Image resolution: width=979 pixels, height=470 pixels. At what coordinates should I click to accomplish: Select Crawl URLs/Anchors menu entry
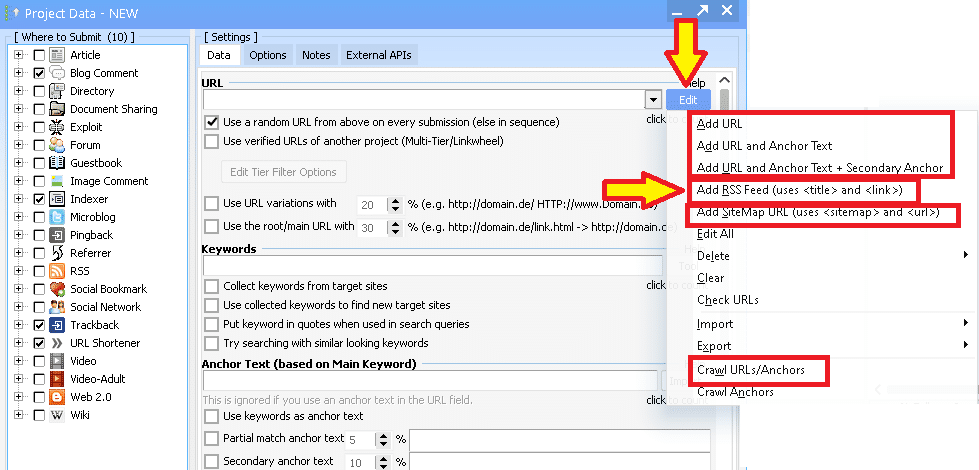750,370
